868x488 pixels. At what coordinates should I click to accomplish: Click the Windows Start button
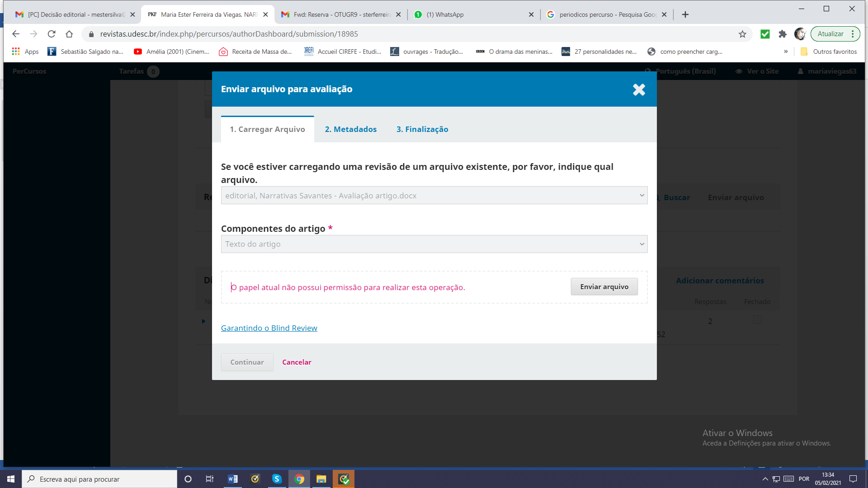[x=11, y=479]
